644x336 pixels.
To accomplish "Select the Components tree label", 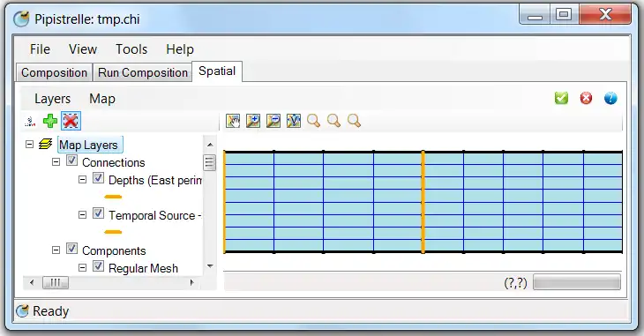I will 114,251.
